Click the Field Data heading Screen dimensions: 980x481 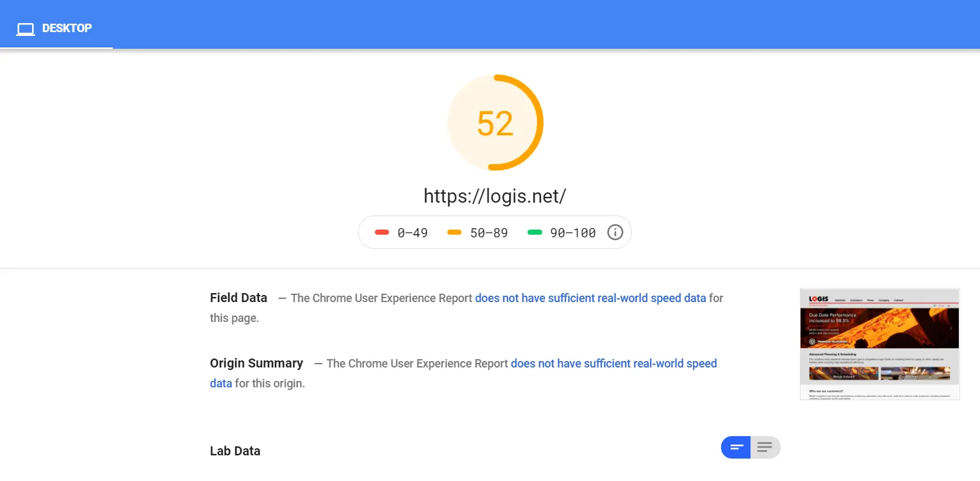pos(238,298)
